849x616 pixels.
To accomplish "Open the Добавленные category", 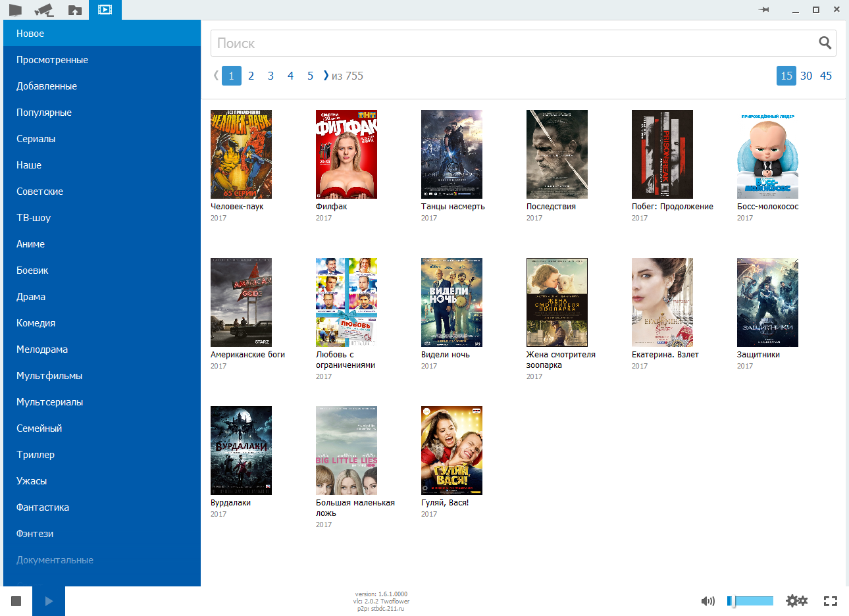I will click(x=102, y=86).
